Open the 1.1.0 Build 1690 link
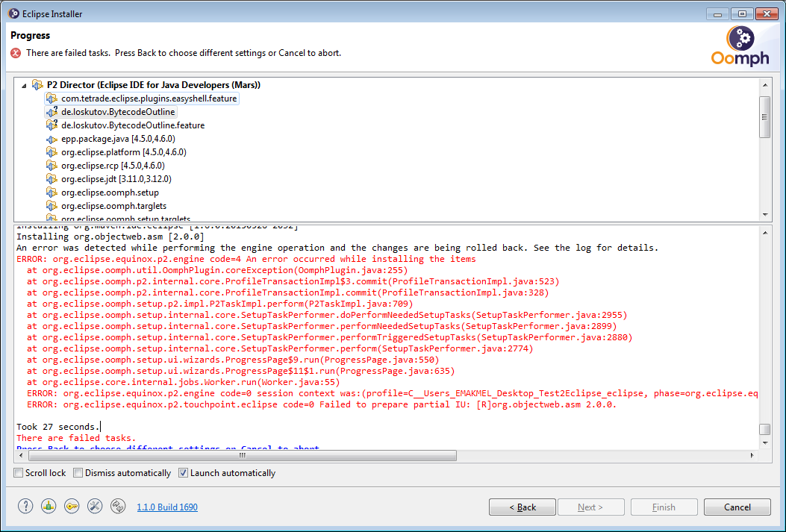Screen dimensions: 786x532 167,507
